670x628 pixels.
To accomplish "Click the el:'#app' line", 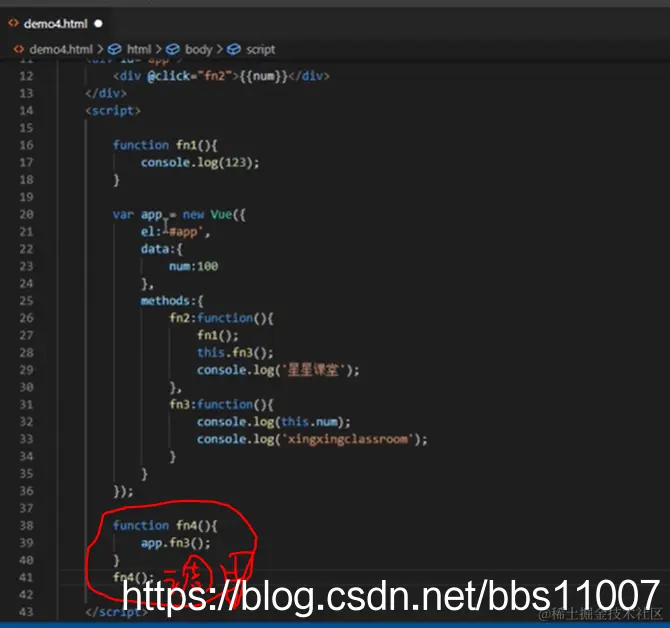I will click(176, 232).
